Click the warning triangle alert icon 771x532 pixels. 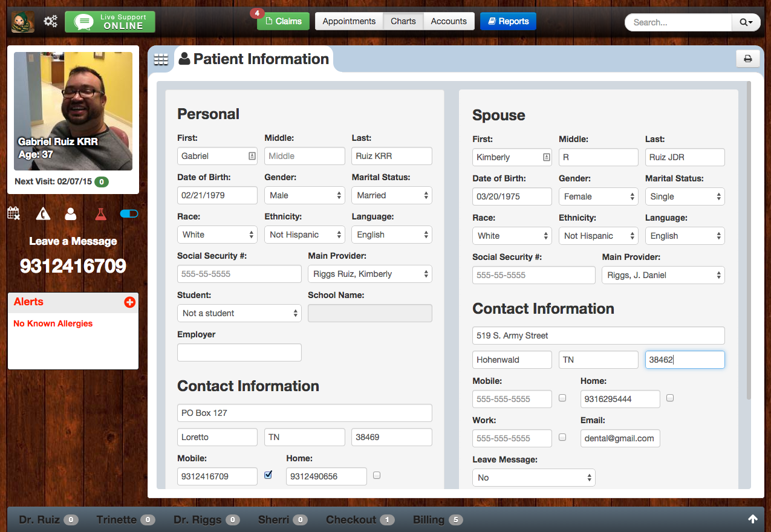(43, 213)
